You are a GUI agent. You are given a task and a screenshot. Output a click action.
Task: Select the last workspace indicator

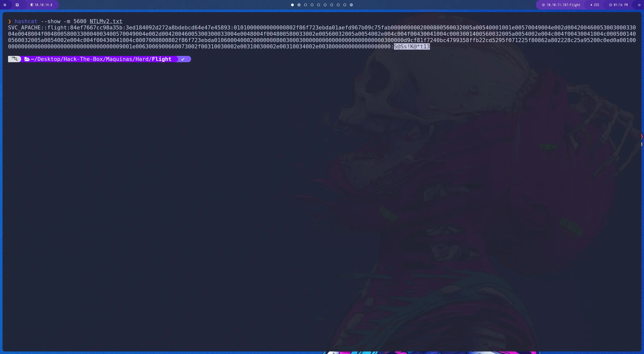point(351,5)
